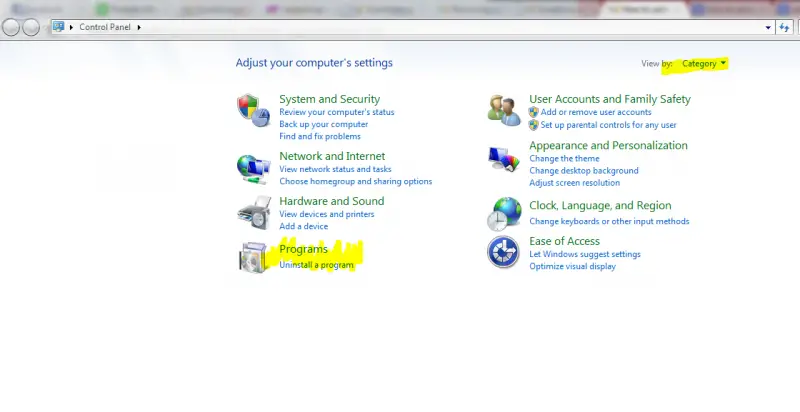The width and height of the screenshot is (800, 412).
Task: Open Find and fix problems
Action: click(x=320, y=137)
